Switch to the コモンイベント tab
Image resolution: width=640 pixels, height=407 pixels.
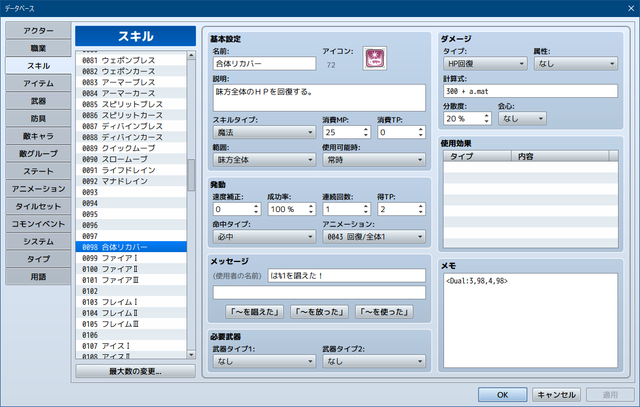tap(38, 224)
